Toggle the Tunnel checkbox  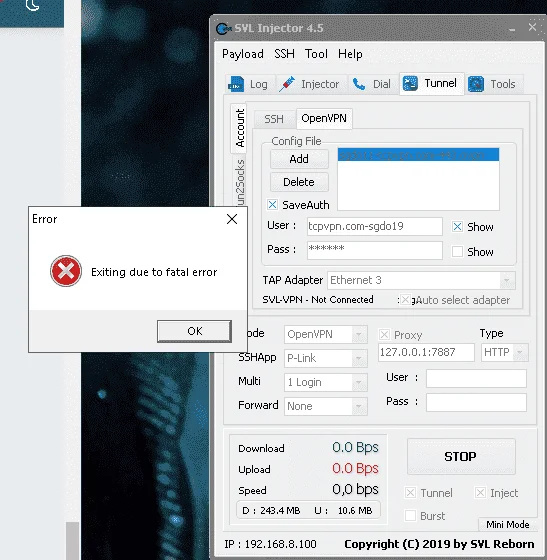point(410,493)
